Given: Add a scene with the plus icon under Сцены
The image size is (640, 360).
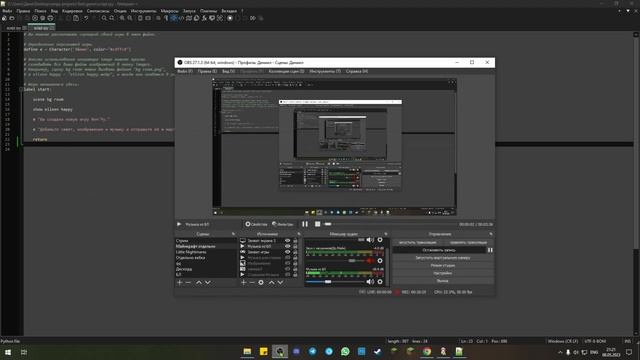Looking at the screenshot, I should 179,282.
